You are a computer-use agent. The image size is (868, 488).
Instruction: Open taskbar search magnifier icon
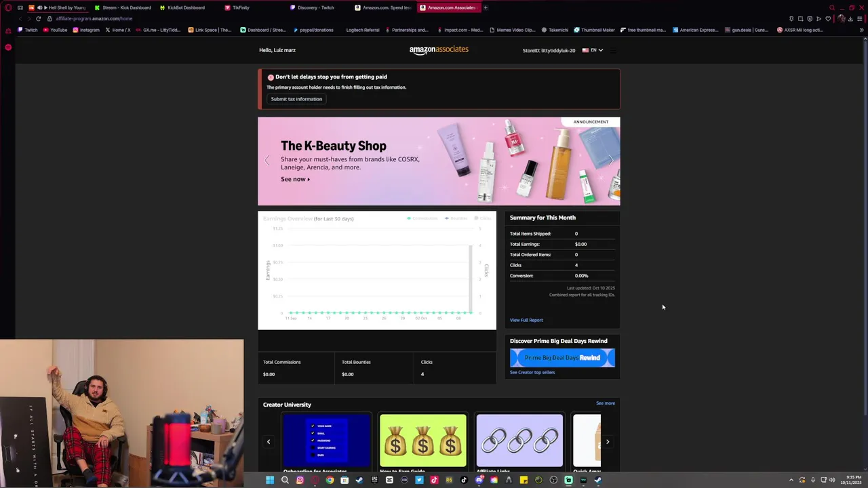[x=285, y=480]
